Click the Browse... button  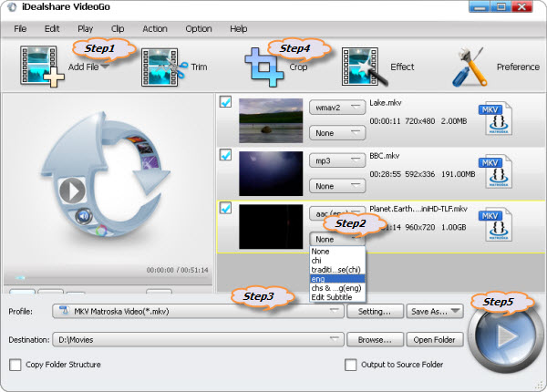click(375, 340)
